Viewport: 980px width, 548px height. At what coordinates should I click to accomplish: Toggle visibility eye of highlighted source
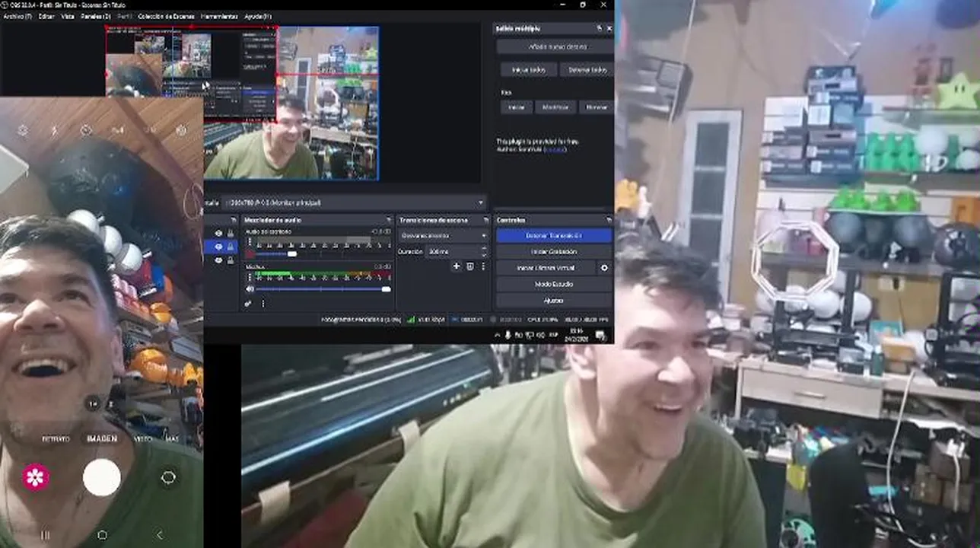pyautogui.click(x=218, y=247)
